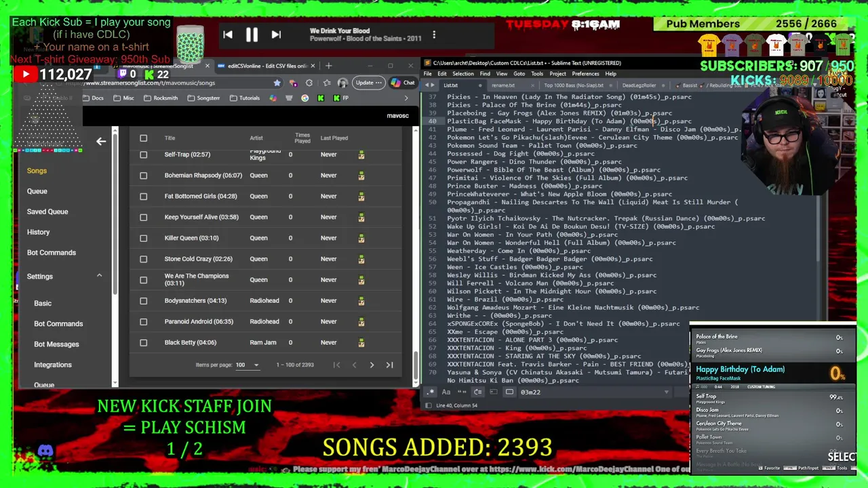The height and width of the screenshot is (488, 868).
Task: Check the Bohemian Rhapsody checkbox
Action: (143, 176)
